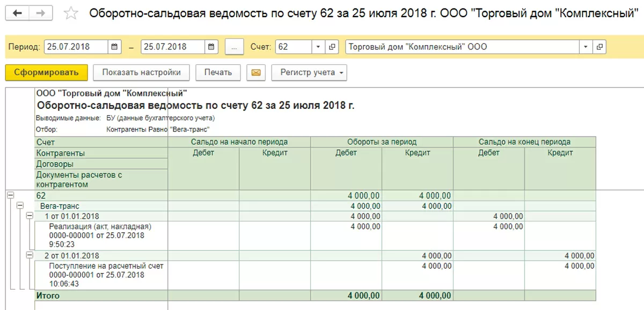The width and height of the screenshot is (644, 310).
Task: Collapse the account 62 group row
Action: click(x=10, y=195)
